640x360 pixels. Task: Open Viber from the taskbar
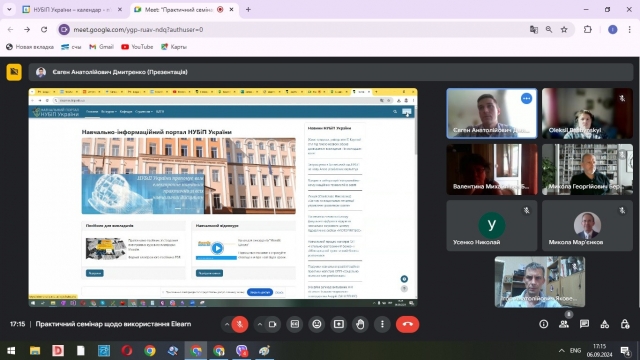[x=242, y=351]
